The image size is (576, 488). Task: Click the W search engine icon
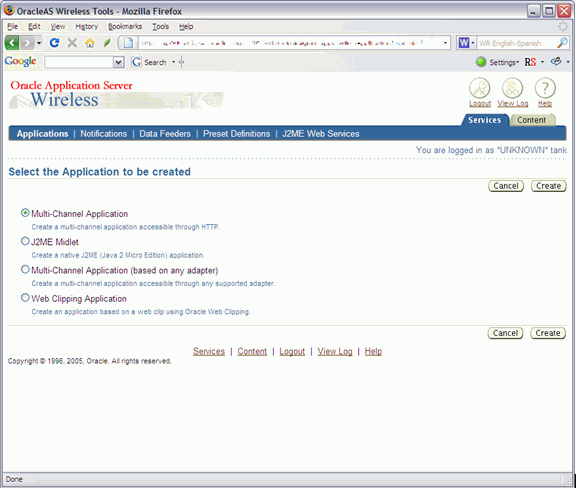coord(464,43)
